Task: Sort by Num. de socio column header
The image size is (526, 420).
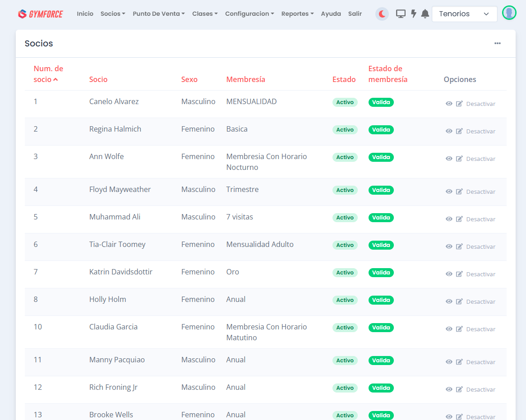Action: point(48,74)
